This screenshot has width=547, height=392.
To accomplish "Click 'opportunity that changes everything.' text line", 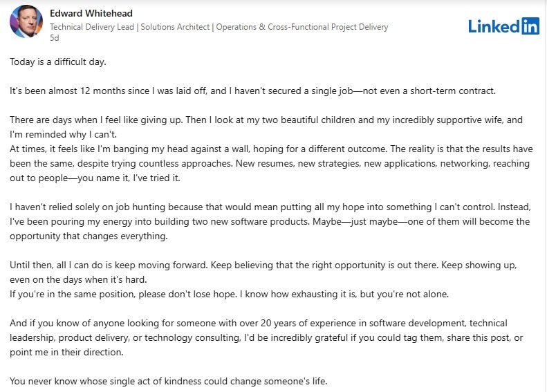I will pos(89,236).
